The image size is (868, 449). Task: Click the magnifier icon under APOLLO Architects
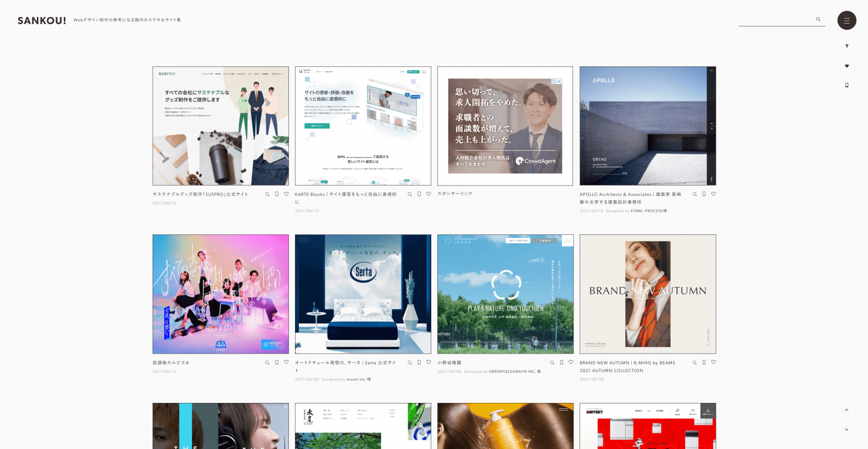point(694,194)
